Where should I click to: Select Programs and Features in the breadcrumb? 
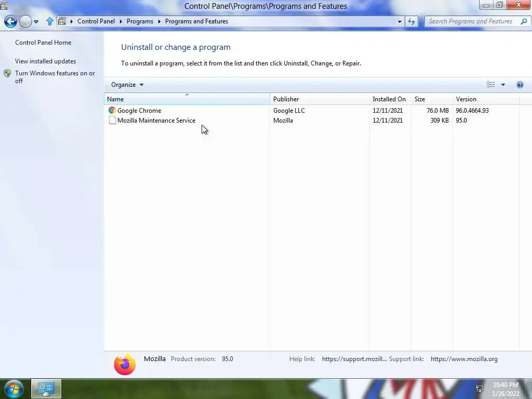tap(196, 21)
